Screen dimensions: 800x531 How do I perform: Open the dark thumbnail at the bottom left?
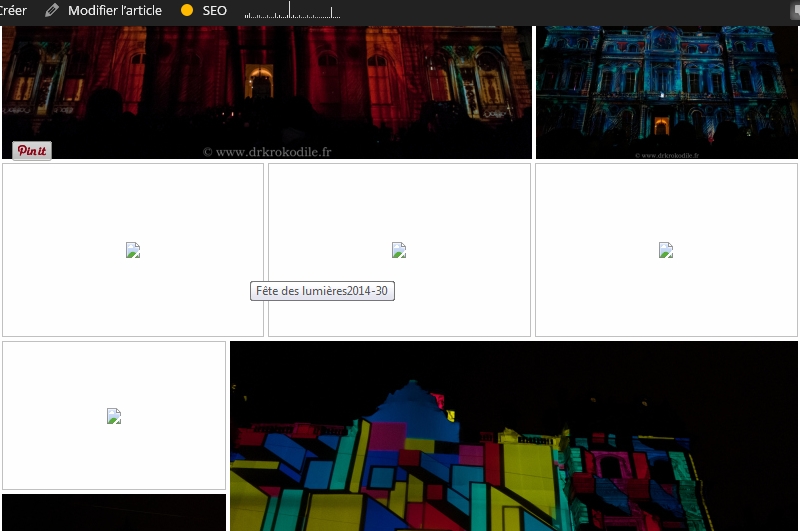[x=114, y=512]
